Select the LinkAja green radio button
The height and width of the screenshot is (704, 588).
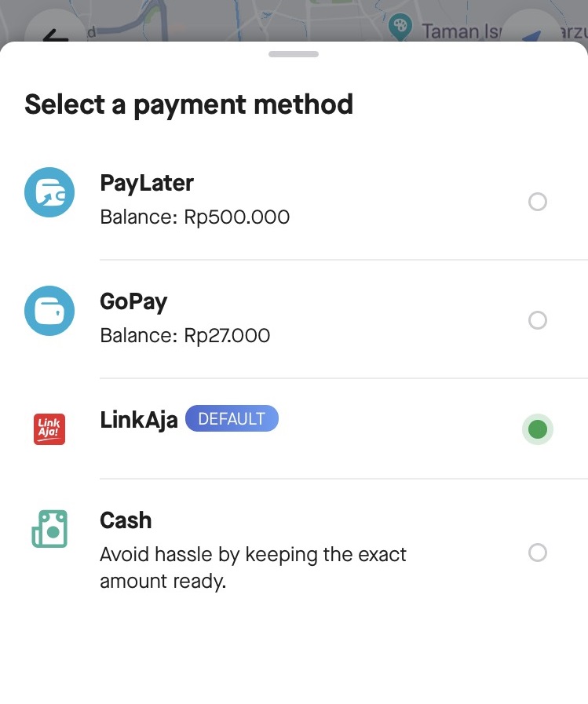[x=538, y=429]
